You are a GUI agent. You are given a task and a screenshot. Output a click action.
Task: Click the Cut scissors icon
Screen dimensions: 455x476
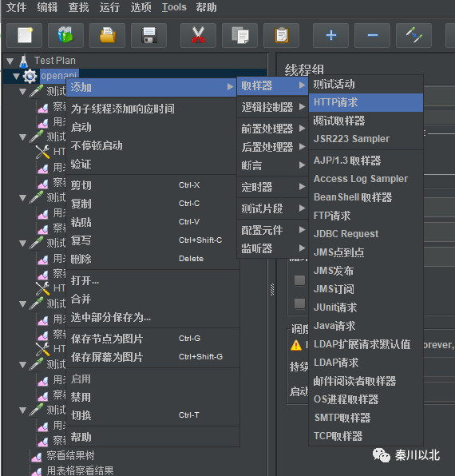click(x=198, y=35)
